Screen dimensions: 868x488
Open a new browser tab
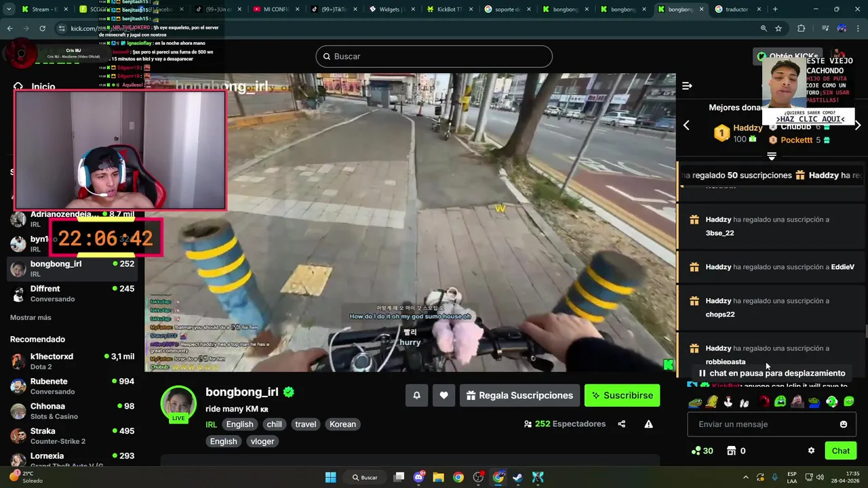(x=775, y=9)
